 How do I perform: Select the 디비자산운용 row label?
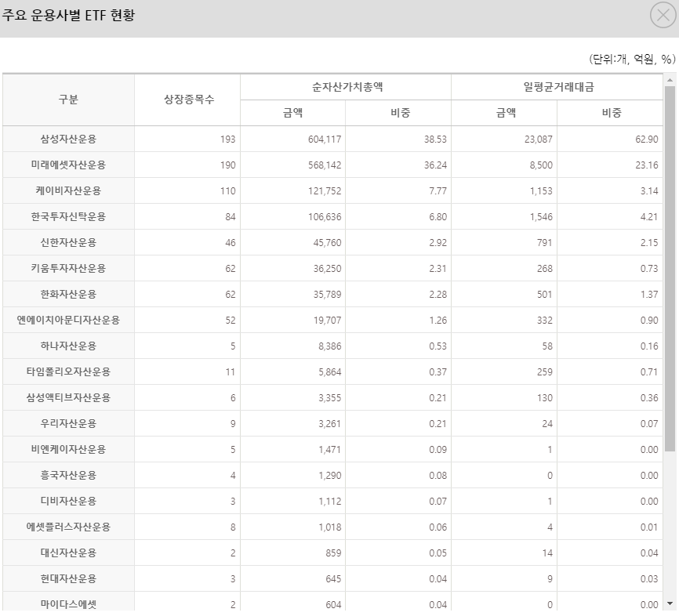click(x=68, y=501)
